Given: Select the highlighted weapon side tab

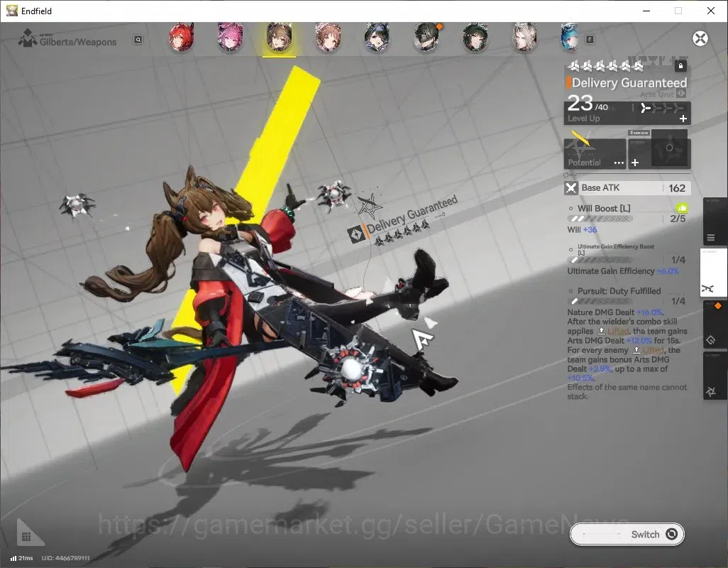Looking at the screenshot, I should 713,273.
